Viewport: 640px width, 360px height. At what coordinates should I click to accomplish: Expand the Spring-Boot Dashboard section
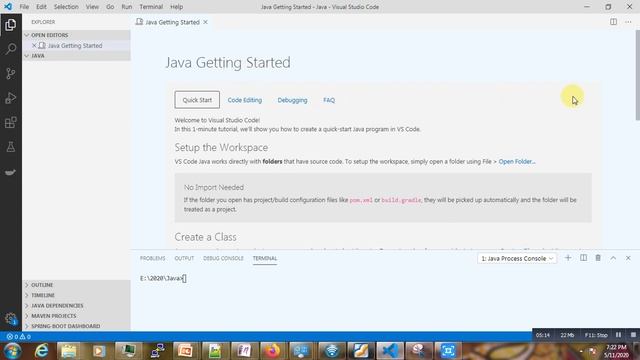tap(77, 326)
